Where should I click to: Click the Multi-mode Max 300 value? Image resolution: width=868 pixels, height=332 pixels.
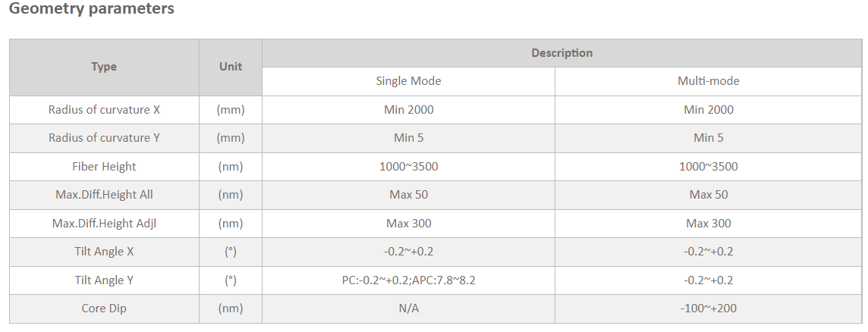[x=708, y=224]
